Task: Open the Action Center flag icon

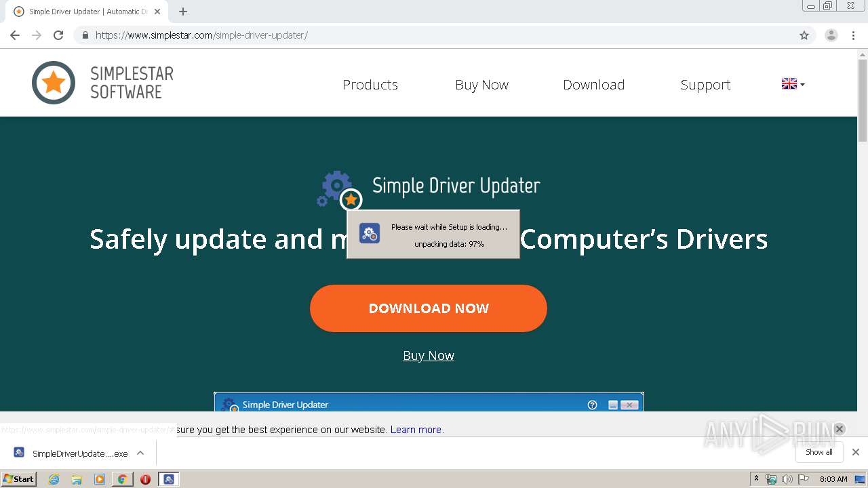Action: point(804,479)
